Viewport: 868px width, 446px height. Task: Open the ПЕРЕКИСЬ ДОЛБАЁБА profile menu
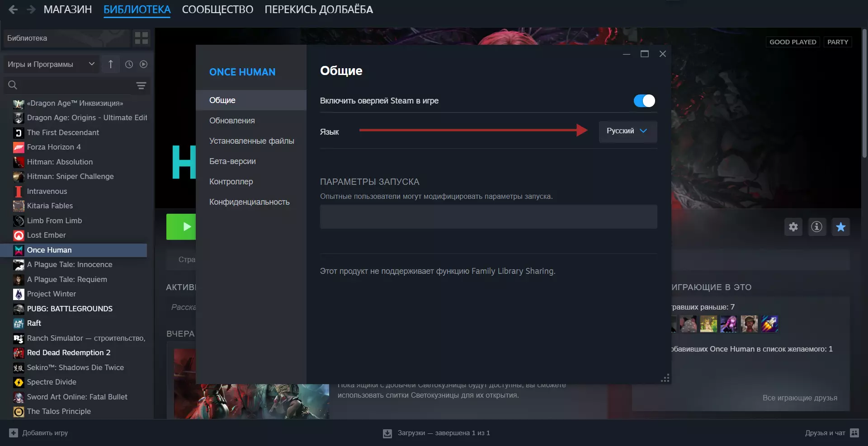click(x=319, y=9)
